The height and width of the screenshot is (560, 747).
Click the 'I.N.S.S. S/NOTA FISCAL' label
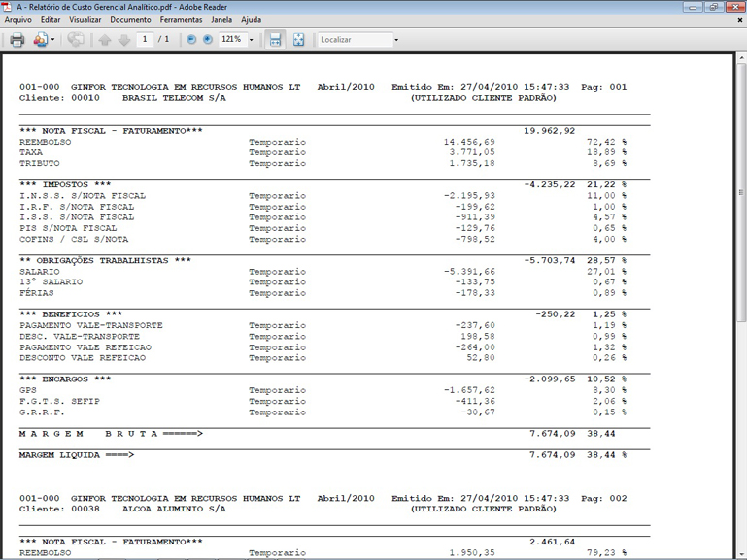click(83, 195)
